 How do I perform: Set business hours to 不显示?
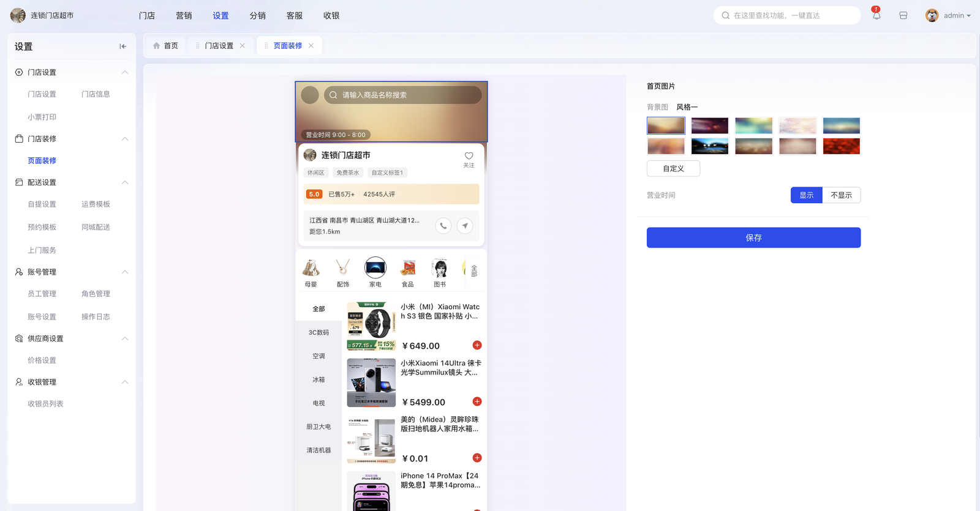[841, 195]
